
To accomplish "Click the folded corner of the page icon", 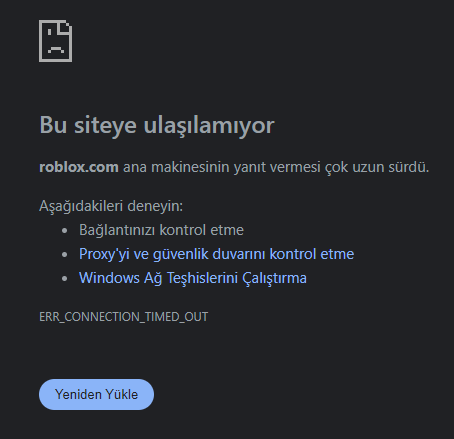I will coord(66,26).
